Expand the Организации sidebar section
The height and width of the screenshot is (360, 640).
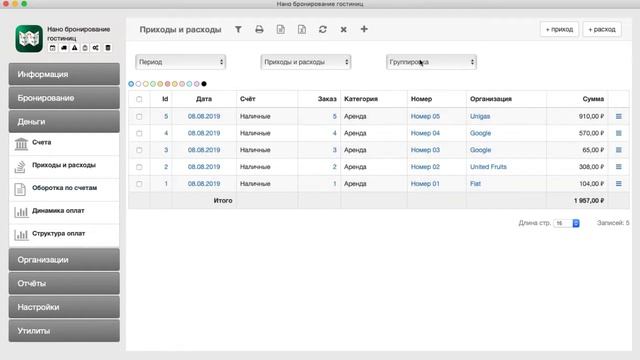64,260
